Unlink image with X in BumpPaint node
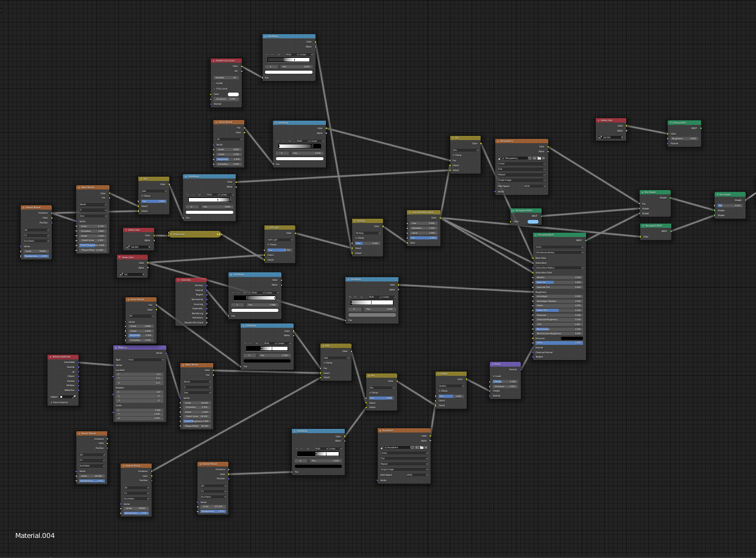Viewport: 756px width, 558px height. [x=426, y=448]
